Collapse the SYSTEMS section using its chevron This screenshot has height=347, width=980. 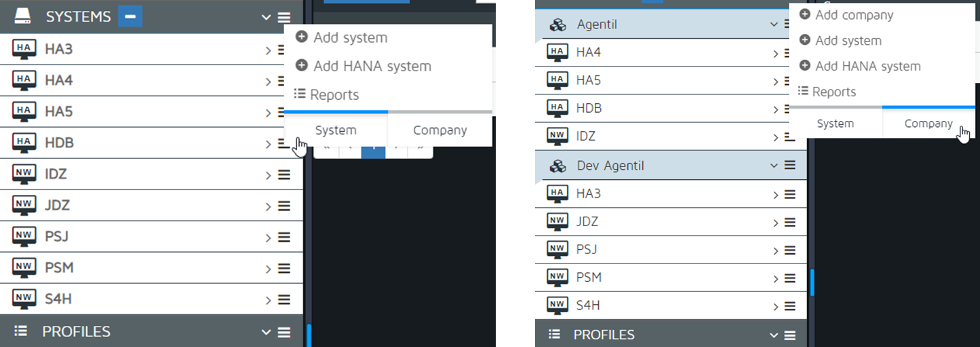pos(266,17)
